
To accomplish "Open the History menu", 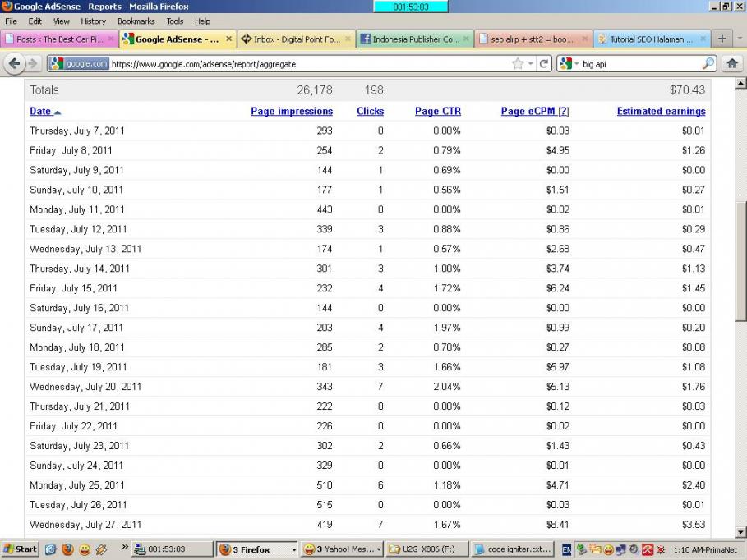I will tap(93, 21).
